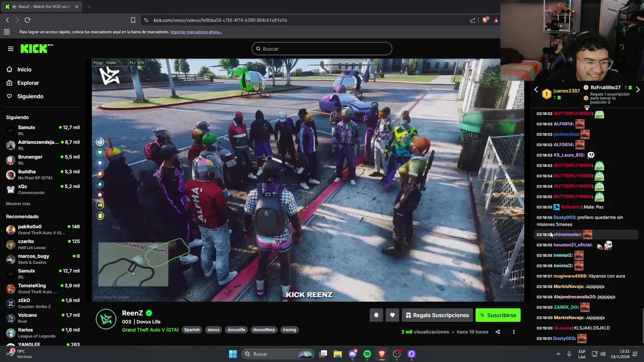Toggle the follow heart button

coord(392,315)
